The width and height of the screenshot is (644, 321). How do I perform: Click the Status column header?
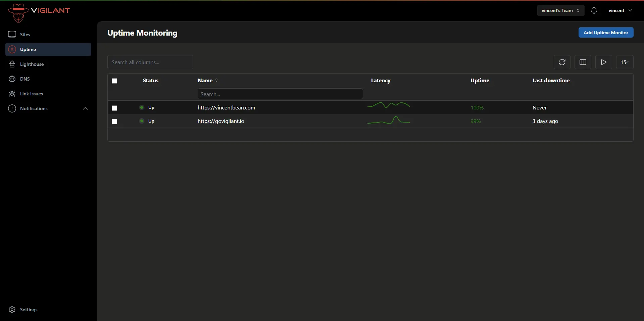pos(150,81)
